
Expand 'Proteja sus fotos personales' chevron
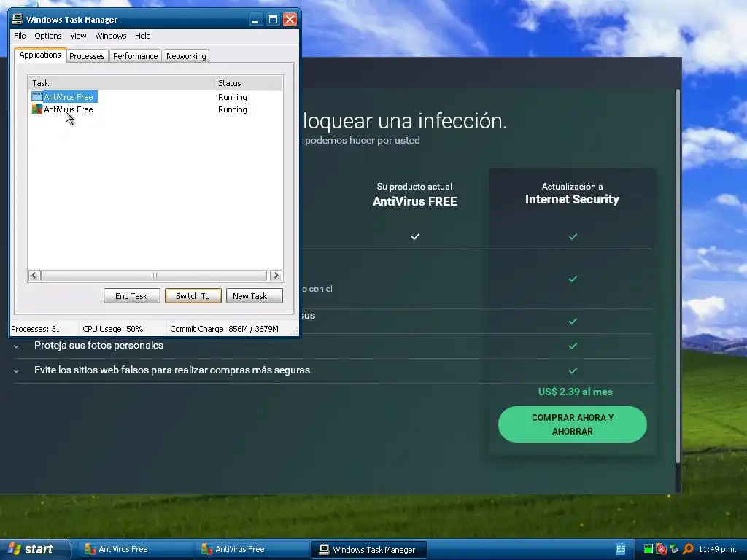16,346
